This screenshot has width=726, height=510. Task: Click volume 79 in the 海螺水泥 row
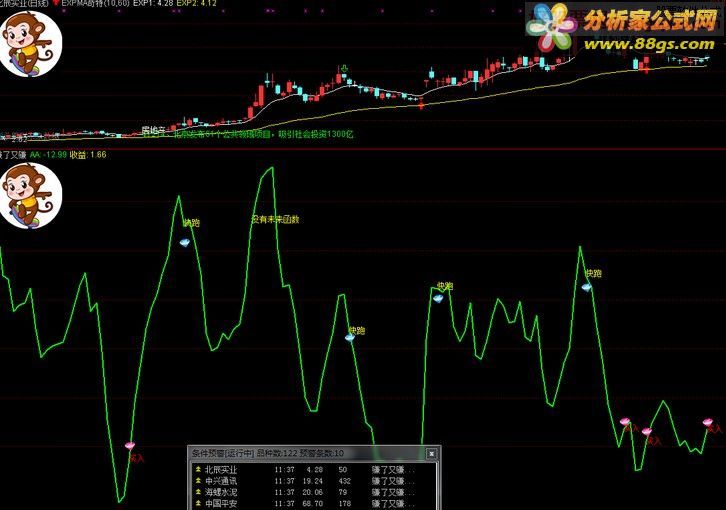(343, 492)
